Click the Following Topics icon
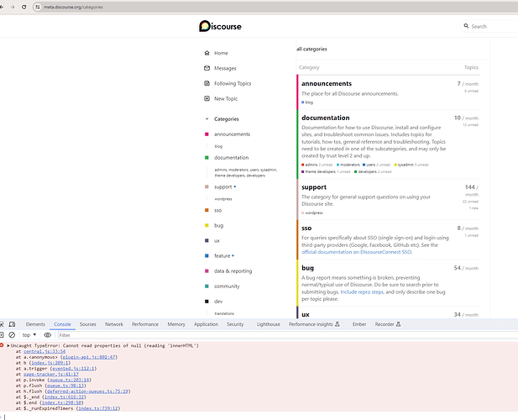The width and height of the screenshot is (518, 420). tap(207, 83)
